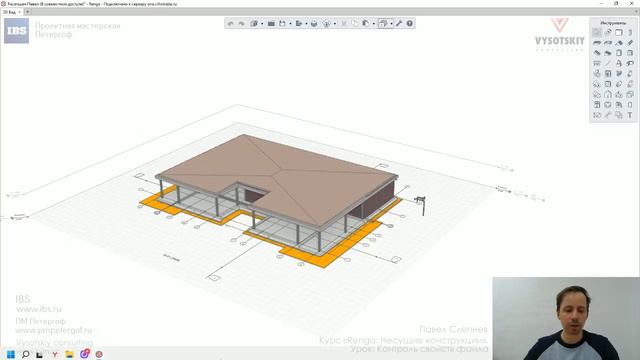Activate the Select tool in the Instruments panel
Viewport: 640px width, 360px height.
597,32
